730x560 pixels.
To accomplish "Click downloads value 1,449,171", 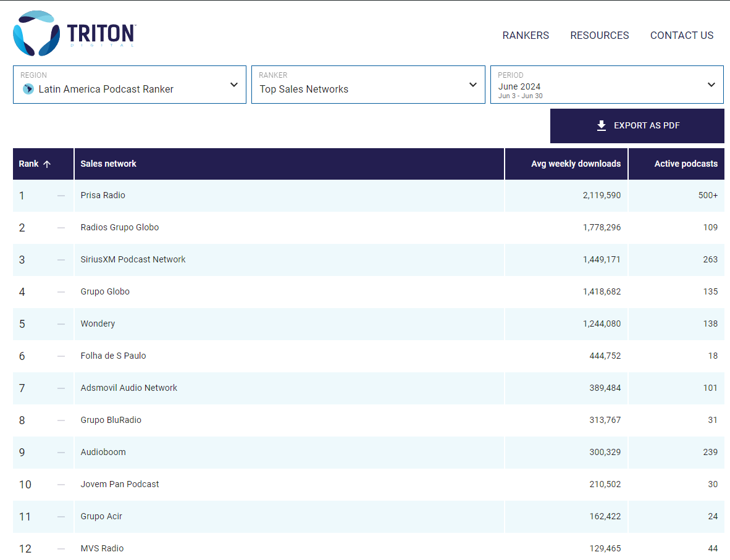I will (x=602, y=259).
